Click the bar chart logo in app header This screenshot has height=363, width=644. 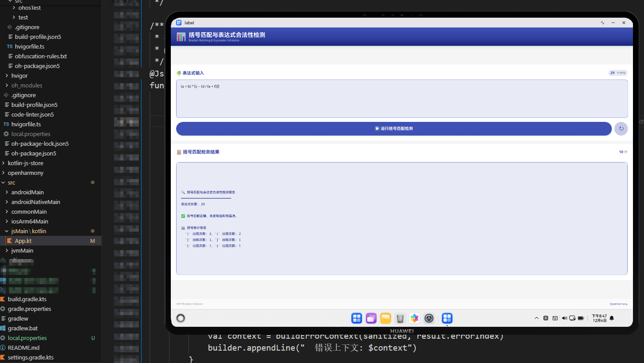181,37
